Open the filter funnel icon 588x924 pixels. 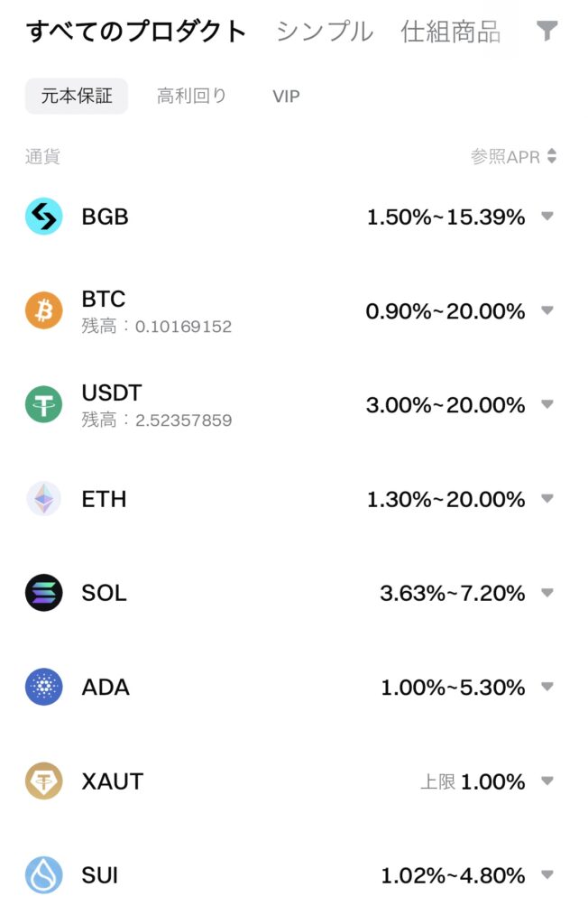click(x=547, y=31)
